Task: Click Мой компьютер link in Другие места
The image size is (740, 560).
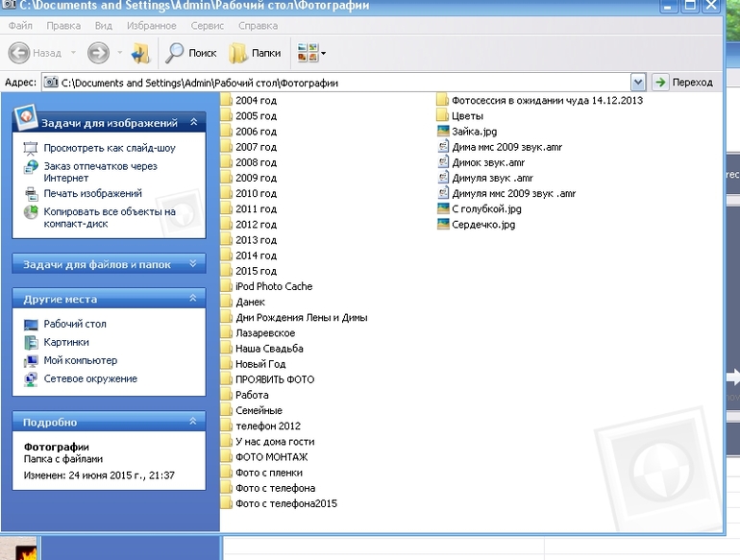Action: click(80, 360)
